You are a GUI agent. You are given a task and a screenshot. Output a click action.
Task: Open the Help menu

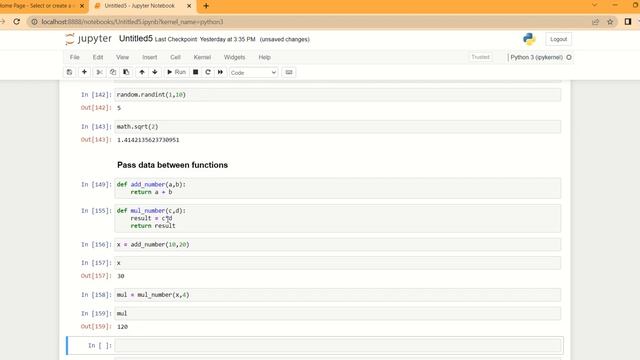point(264,57)
